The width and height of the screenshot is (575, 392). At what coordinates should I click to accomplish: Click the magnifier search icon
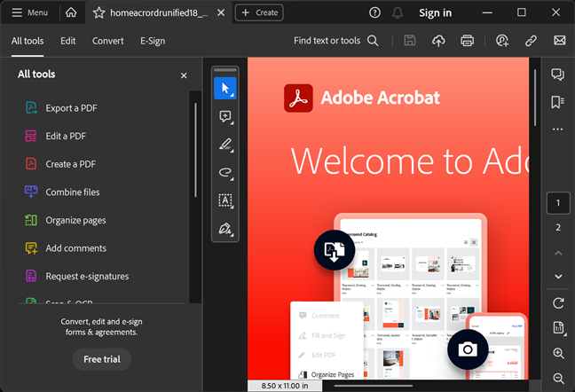coord(373,40)
